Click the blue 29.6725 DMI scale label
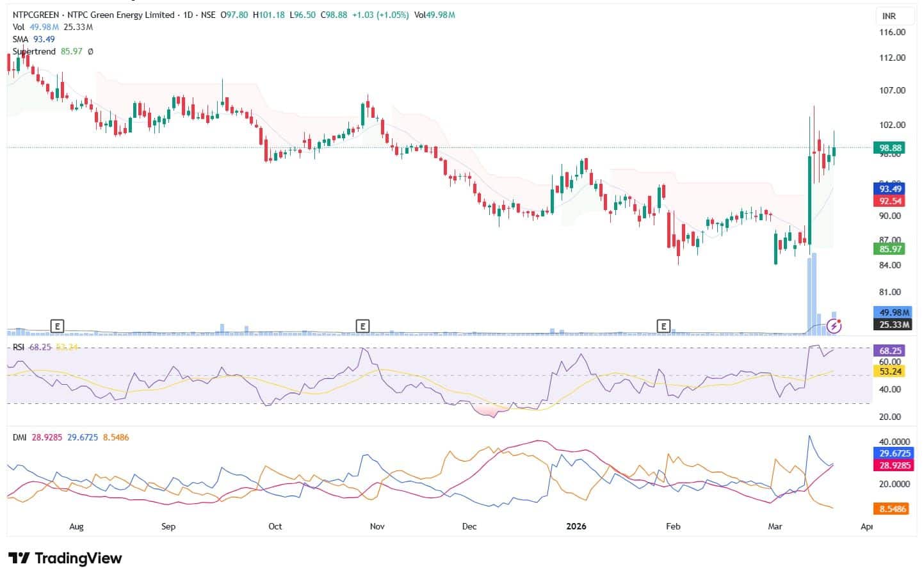924x580 pixels. (x=894, y=453)
